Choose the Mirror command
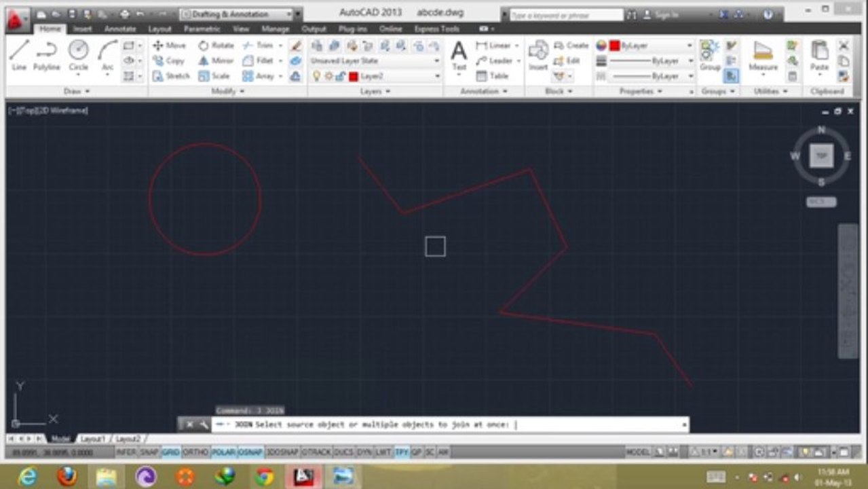This screenshot has width=868, height=489. [216, 60]
